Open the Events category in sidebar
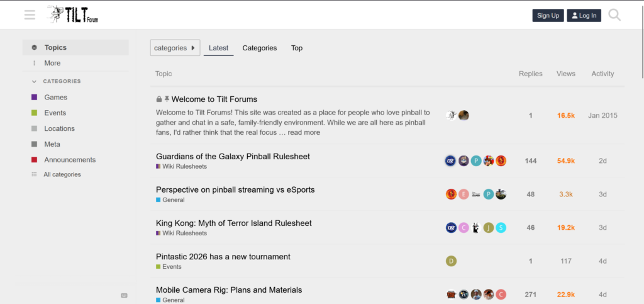This screenshot has width=644, height=304. click(x=75, y=113)
